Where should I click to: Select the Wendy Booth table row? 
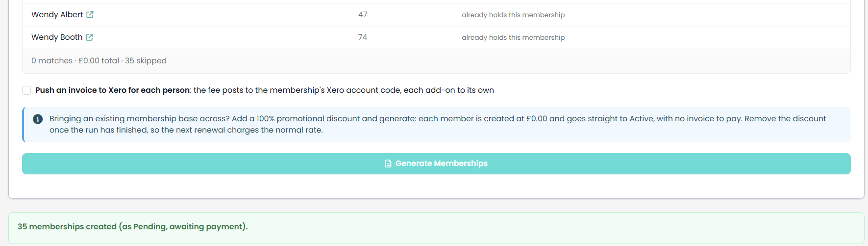pos(436,37)
